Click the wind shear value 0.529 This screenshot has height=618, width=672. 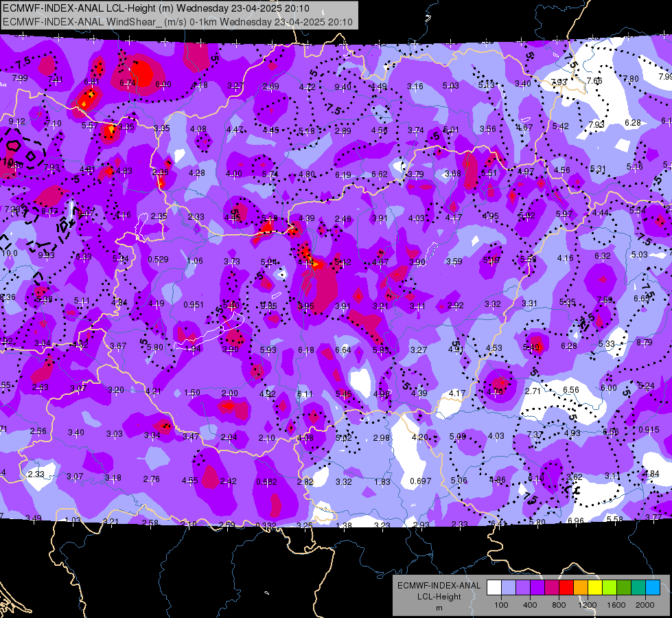pyautogui.click(x=158, y=260)
